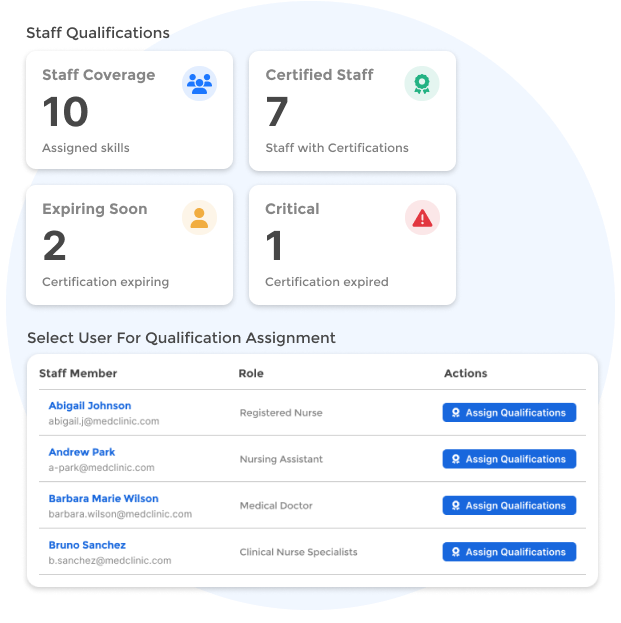
Task: Open Abigail Johnson's staff profile link
Action: click(x=90, y=406)
